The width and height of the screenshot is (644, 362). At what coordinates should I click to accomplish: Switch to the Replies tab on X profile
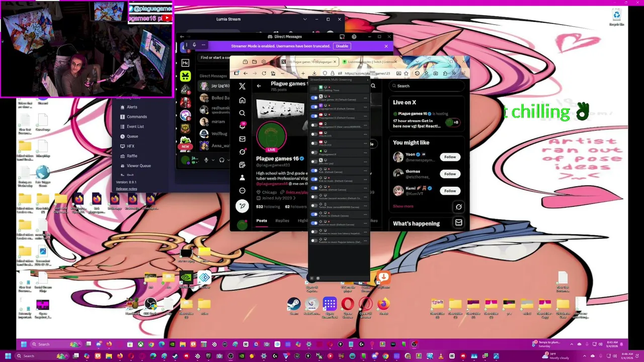282,221
